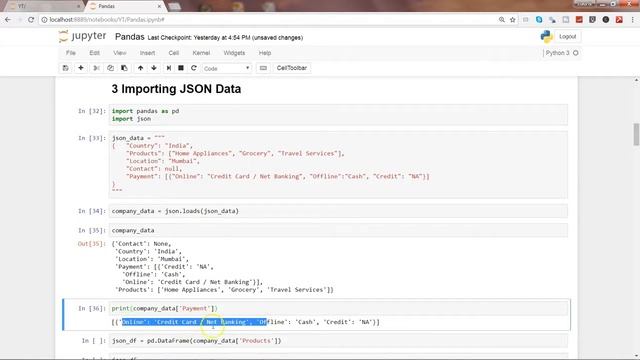Cut selected cells with the scissors icon

point(96,68)
